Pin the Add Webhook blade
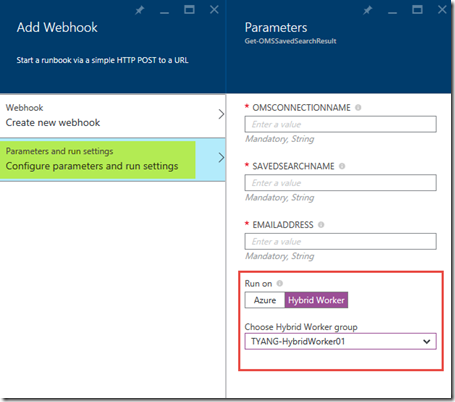Screen dimensions: 455x402 [140, 10]
